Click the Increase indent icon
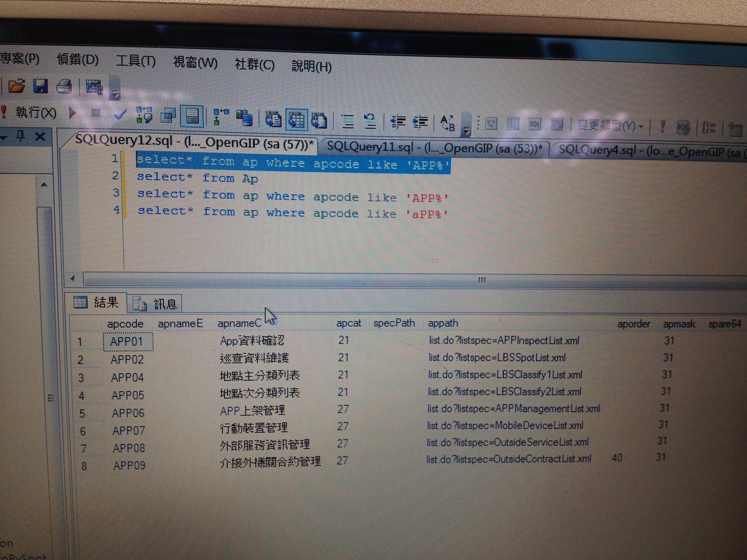 click(x=420, y=122)
